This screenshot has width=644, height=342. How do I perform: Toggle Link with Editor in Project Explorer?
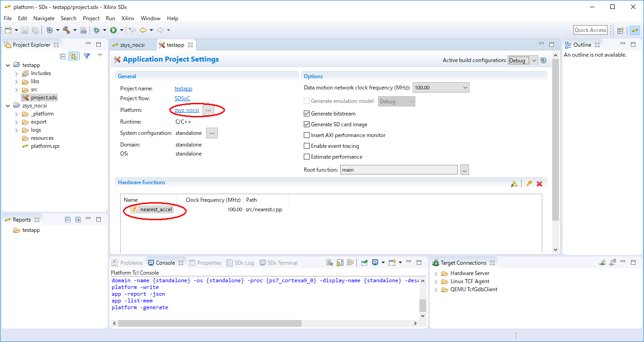pos(73,56)
